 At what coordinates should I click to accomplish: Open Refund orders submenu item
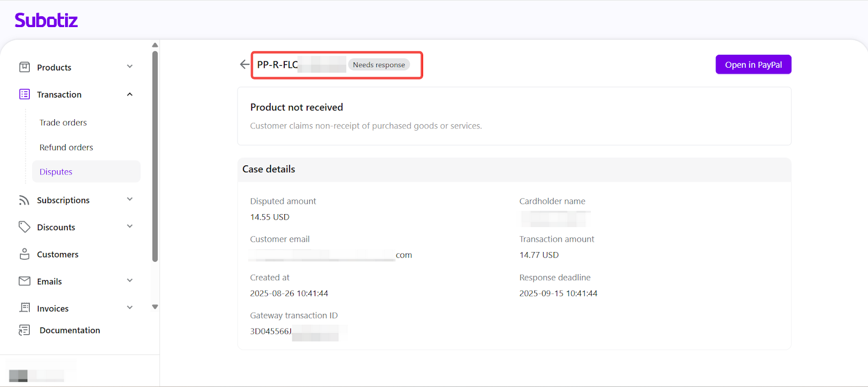pos(66,147)
